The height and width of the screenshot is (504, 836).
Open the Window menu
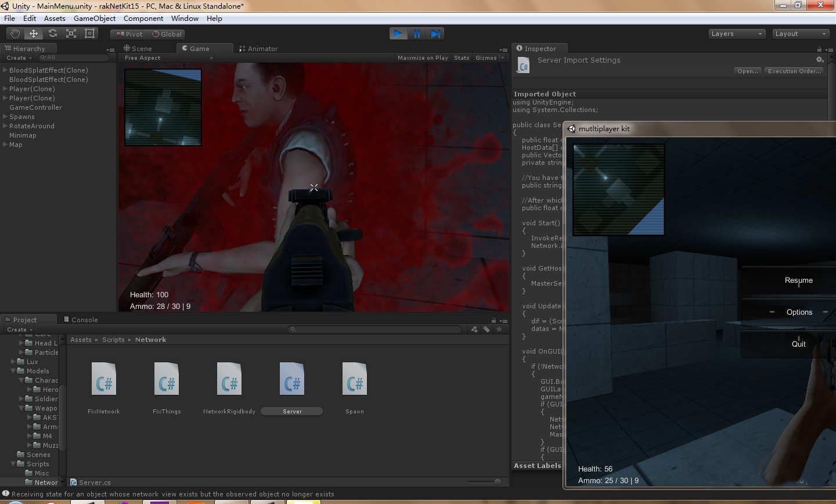[x=185, y=19]
